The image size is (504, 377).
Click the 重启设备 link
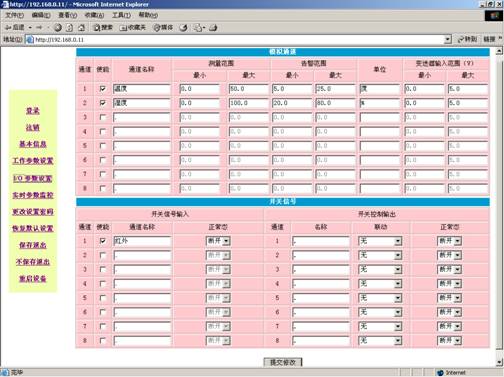(33, 279)
